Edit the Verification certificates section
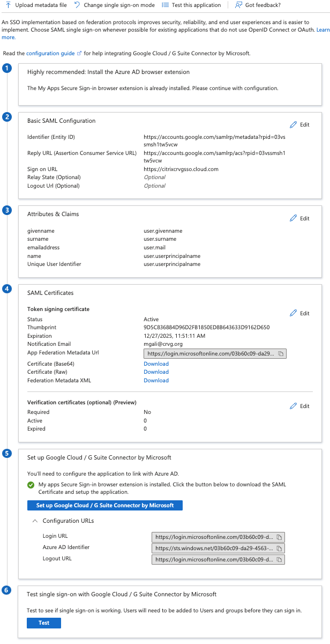The height and width of the screenshot is (644, 330). [299, 406]
